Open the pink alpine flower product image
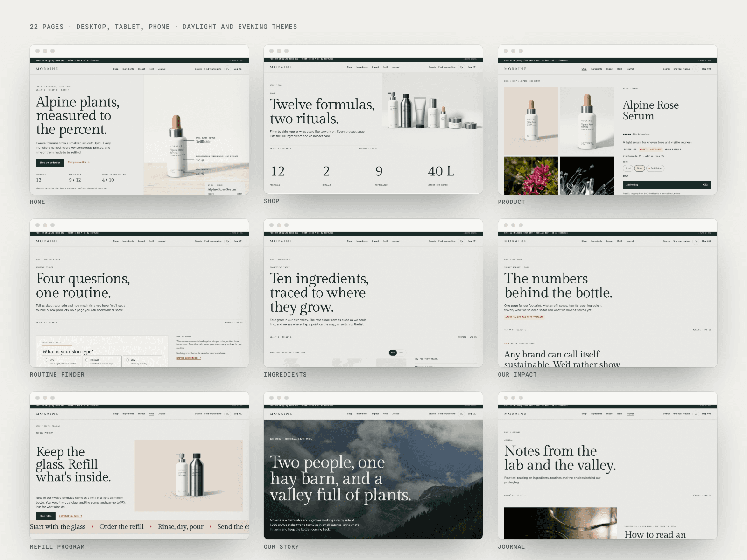The image size is (747, 560). 531,175
